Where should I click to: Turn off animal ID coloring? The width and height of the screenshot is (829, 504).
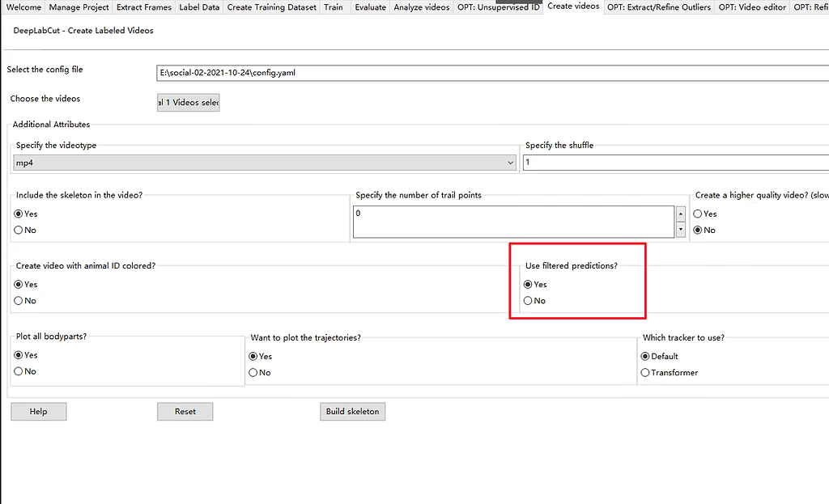click(17, 300)
